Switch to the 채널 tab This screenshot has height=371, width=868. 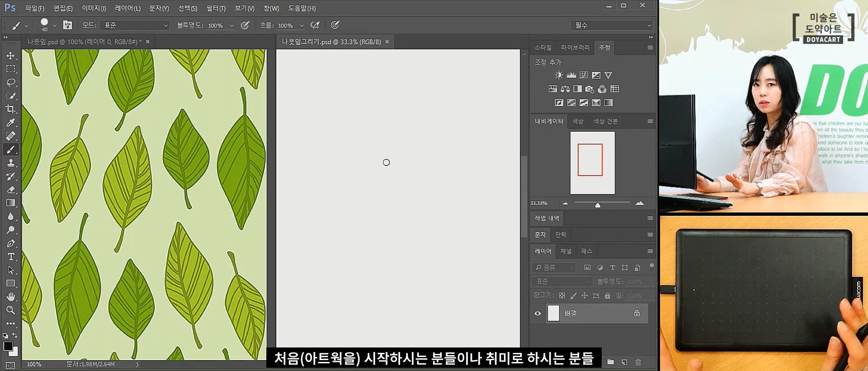pyautogui.click(x=566, y=251)
